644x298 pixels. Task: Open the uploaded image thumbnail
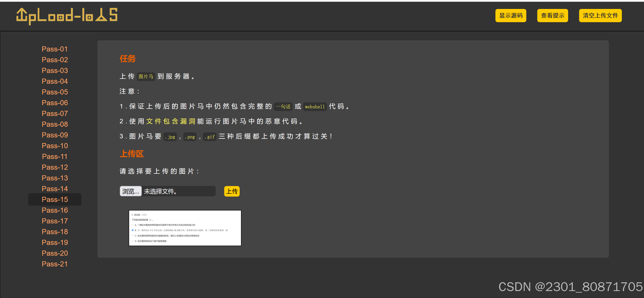(x=185, y=228)
